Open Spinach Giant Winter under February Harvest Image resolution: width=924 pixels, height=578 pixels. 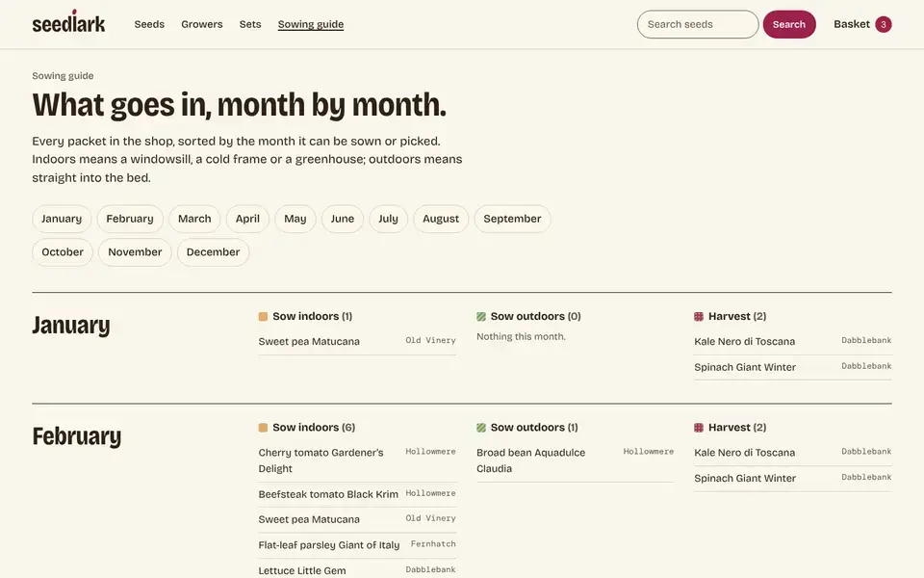745,479
